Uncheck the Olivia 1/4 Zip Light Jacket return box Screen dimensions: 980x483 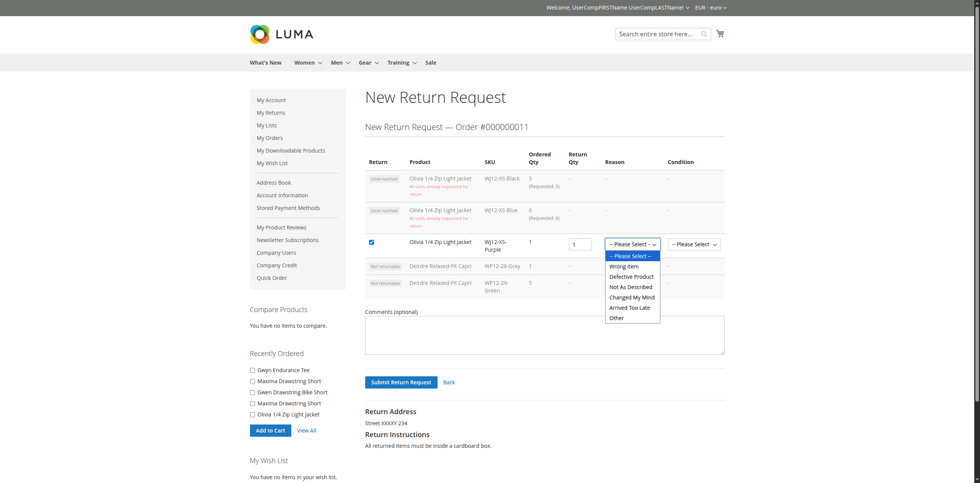tap(371, 242)
